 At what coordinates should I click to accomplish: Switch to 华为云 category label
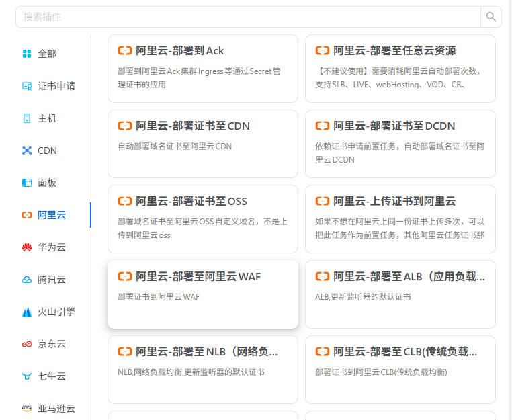point(52,247)
